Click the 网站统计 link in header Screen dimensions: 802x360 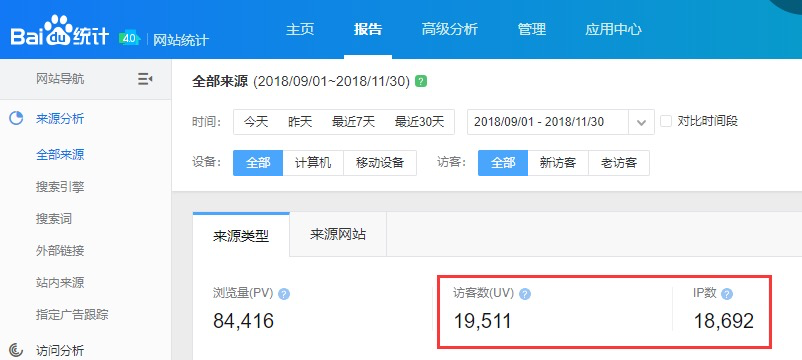click(181, 40)
